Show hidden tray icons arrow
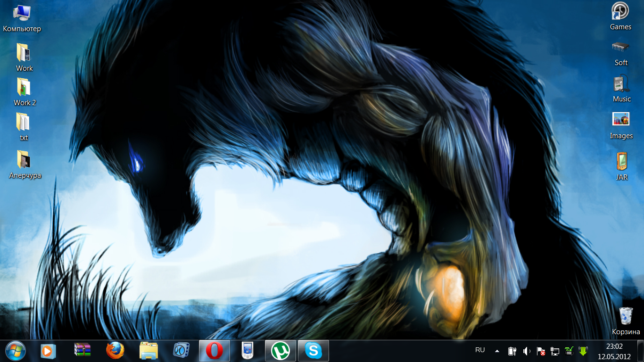Viewport: 644px width, 362px height. coord(497,351)
